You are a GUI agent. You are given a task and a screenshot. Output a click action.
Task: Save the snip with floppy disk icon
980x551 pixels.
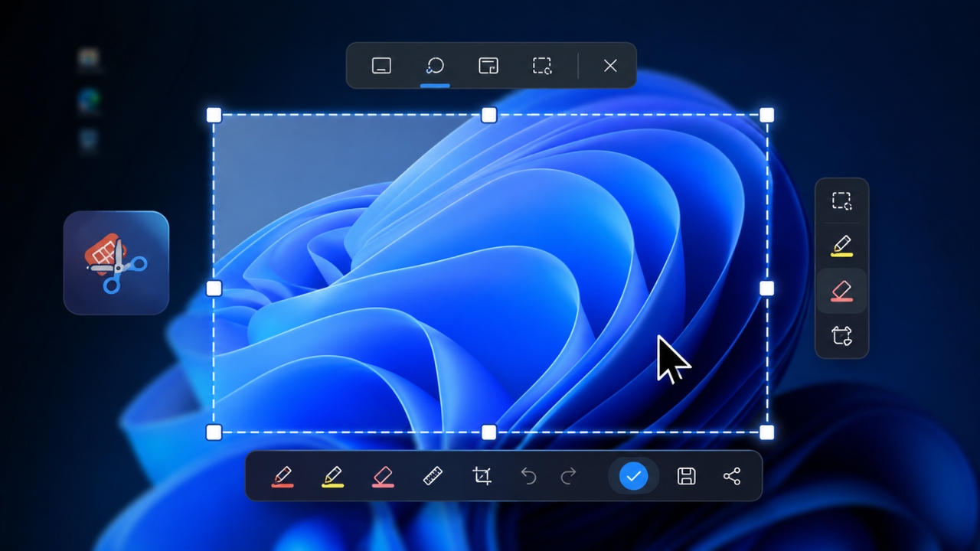coord(687,477)
